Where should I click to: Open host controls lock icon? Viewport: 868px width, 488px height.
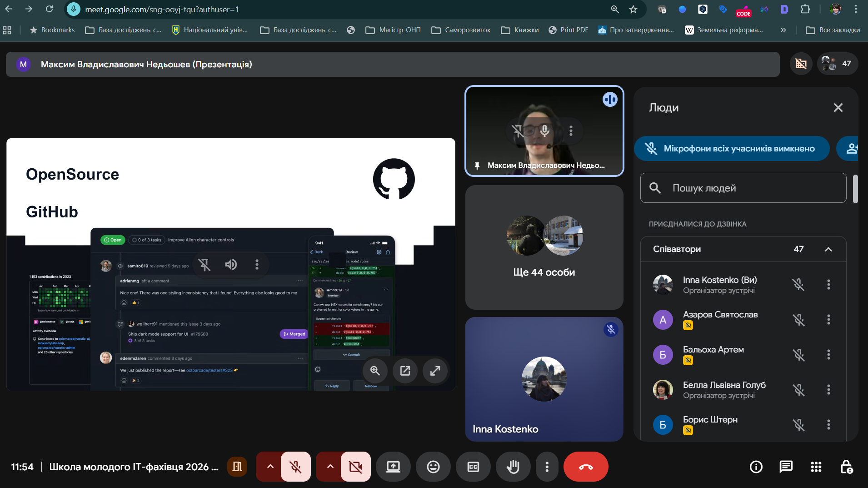tap(846, 467)
